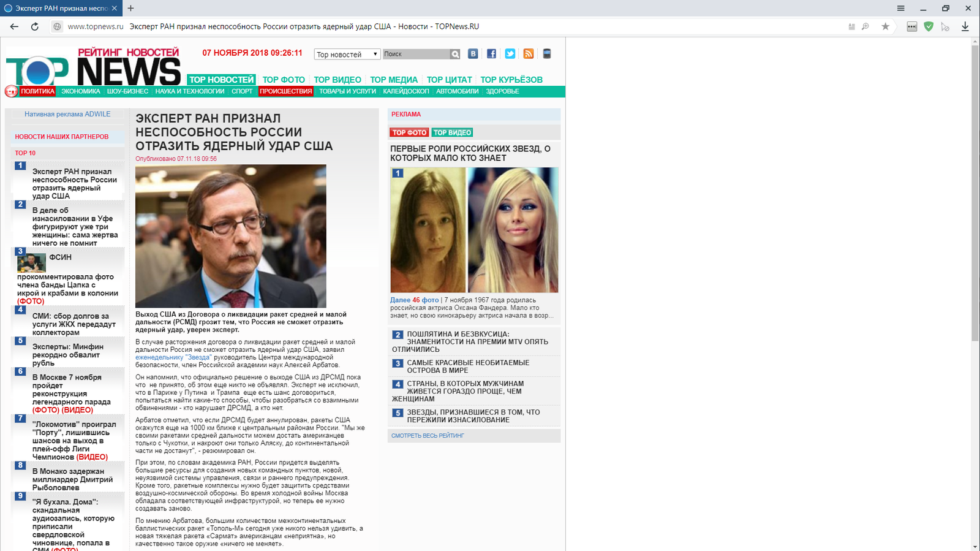This screenshot has height=551, width=980.
Task: Open sidebar story about изнасиловании в Уфе
Action: 75,227
